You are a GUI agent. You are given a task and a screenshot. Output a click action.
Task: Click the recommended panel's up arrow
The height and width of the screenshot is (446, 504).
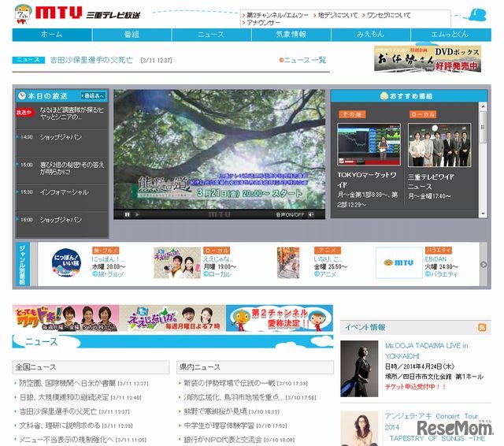coord(483,106)
